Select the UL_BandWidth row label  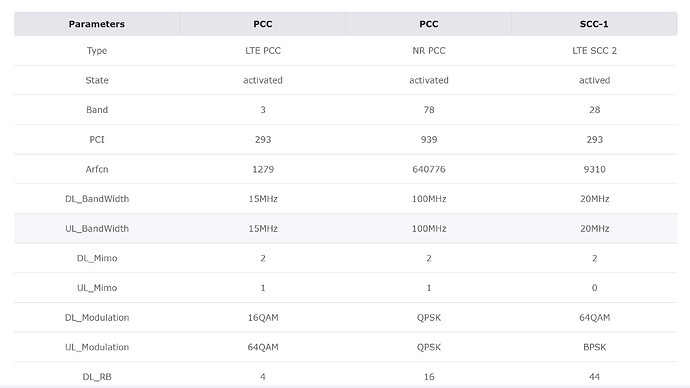click(x=97, y=229)
